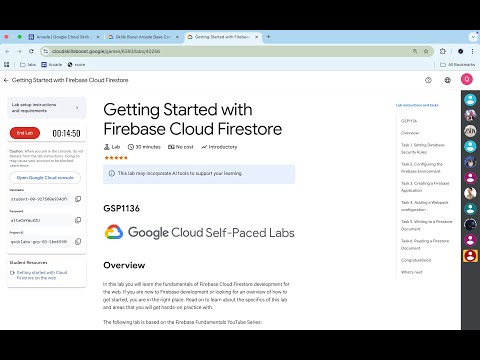Close the Skills Boost Arcade Base Camp tab
Viewport: 480px width, 360px height.
(177, 37)
